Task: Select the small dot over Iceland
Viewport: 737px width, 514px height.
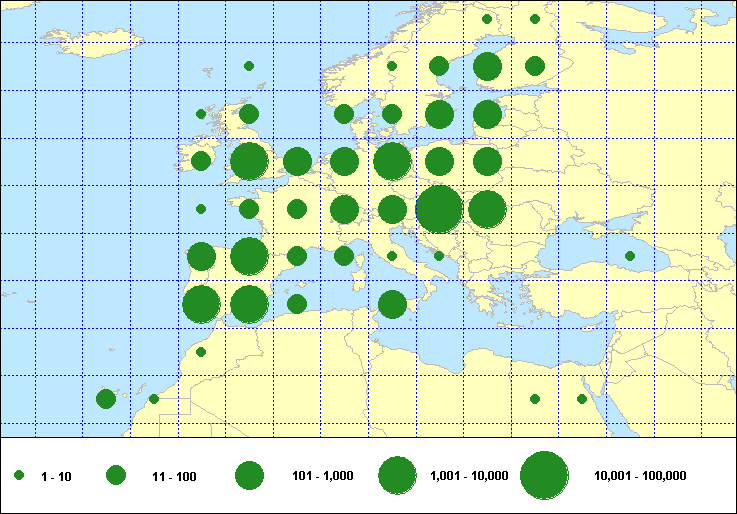Action: click(x=249, y=66)
